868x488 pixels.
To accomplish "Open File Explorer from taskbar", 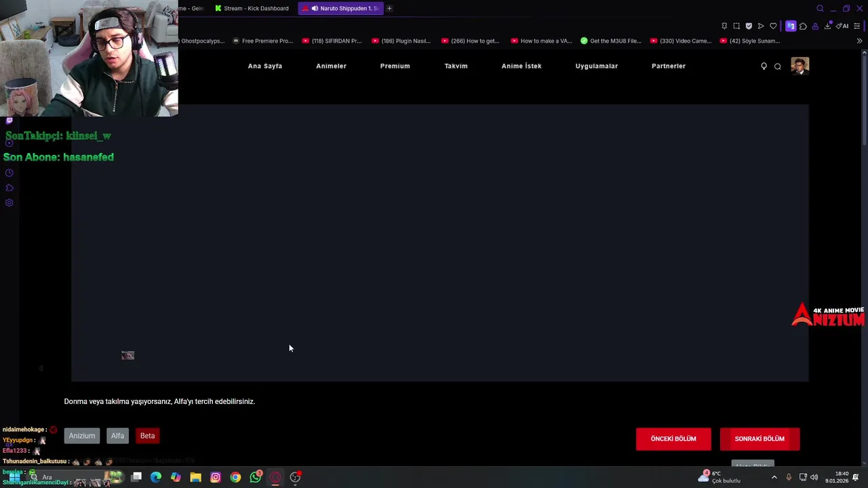I will click(x=195, y=477).
